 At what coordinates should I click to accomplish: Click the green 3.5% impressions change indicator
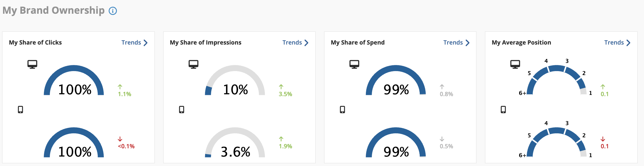point(285,91)
